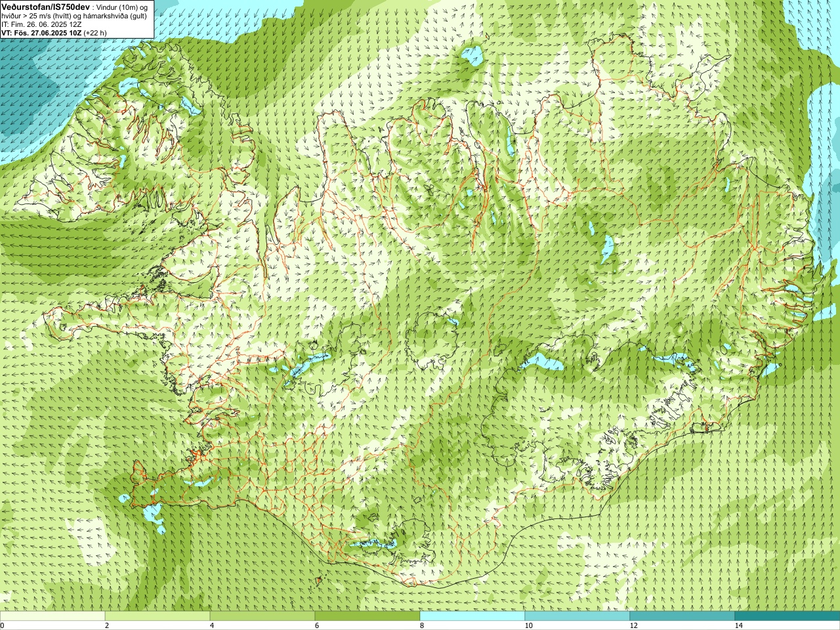Image resolution: width=840 pixels, height=630 pixels.
Task: Click the 2–4 m/s light green legend band
Action: tap(157, 616)
